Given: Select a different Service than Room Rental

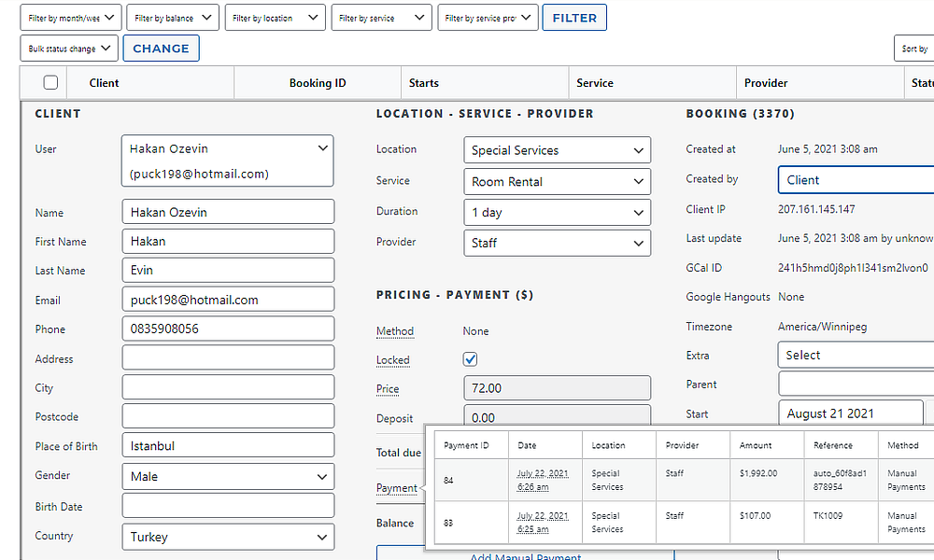Looking at the screenshot, I should click(557, 181).
